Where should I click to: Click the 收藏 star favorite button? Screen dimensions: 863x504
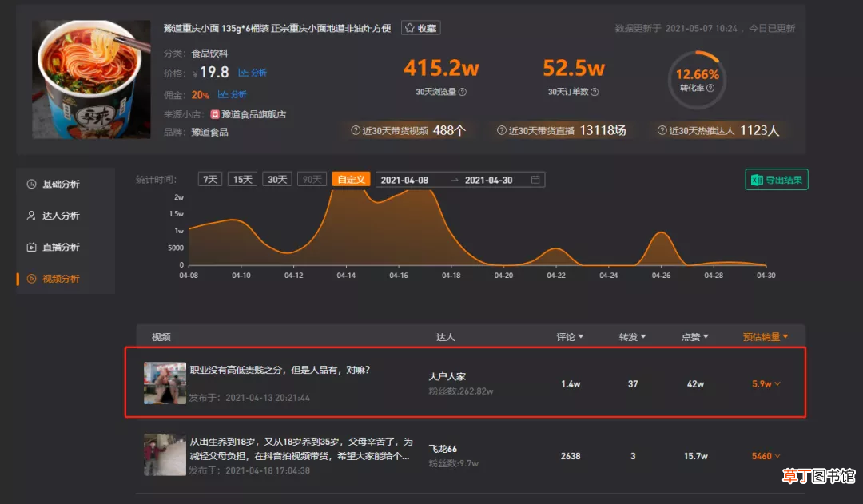(420, 28)
